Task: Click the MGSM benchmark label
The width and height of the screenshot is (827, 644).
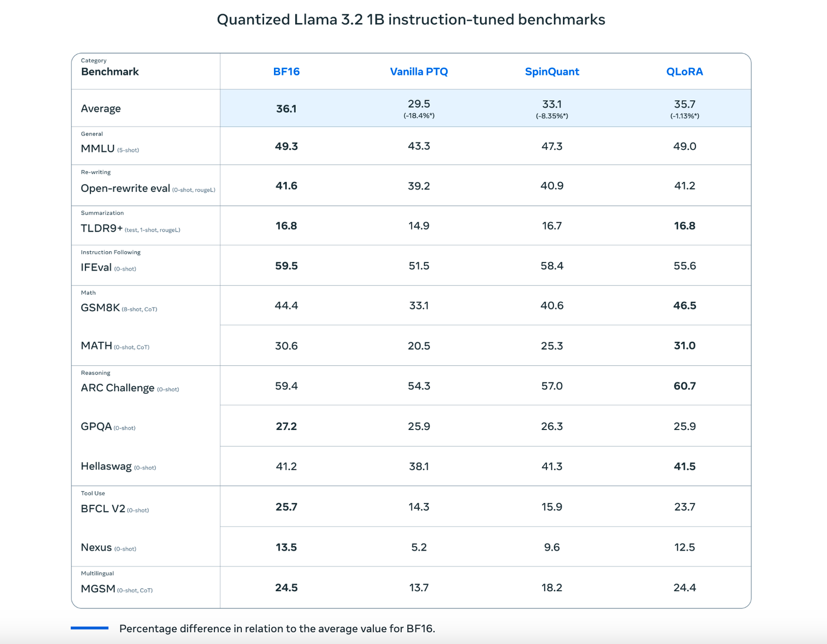Action: click(x=98, y=589)
